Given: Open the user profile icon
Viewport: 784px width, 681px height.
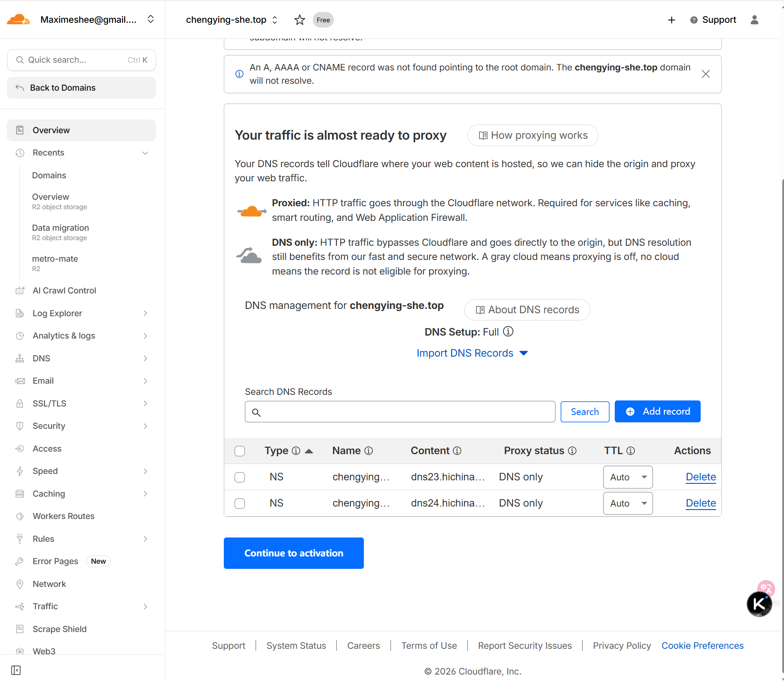Looking at the screenshot, I should [x=754, y=20].
